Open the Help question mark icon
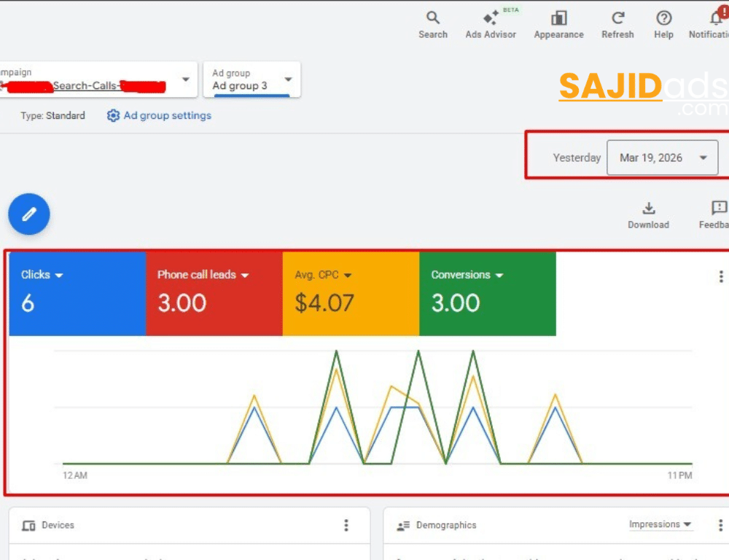The height and width of the screenshot is (560, 729). tap(663, 18)
